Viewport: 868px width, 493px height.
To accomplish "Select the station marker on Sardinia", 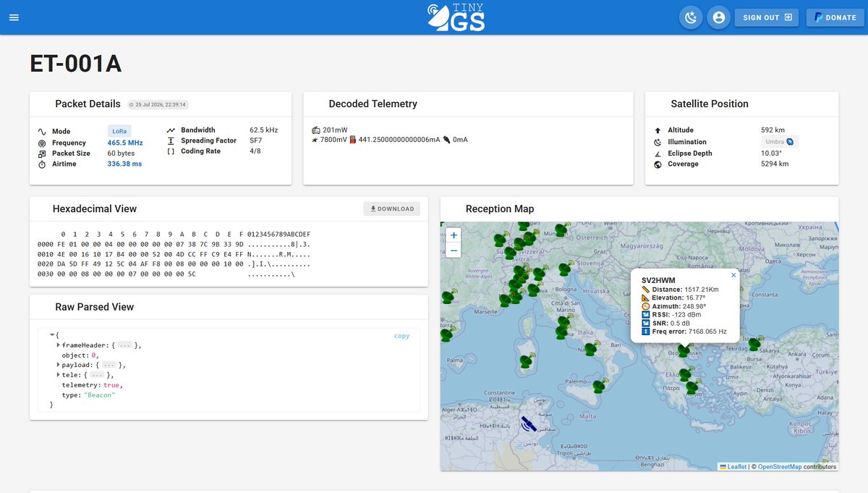I will 527,360.
